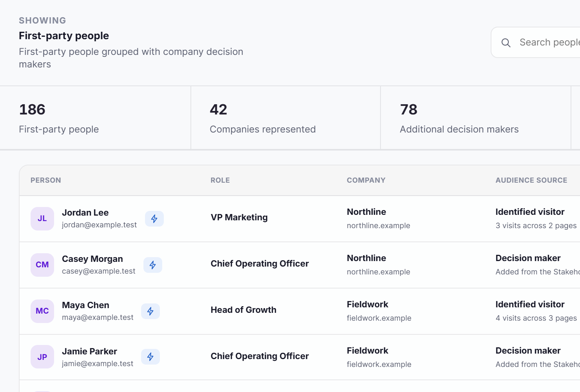Click the CM avatar for Casey Morgan
Image resolution: width=580 pixels, height=392 pixels.
[x=42, y=265]
